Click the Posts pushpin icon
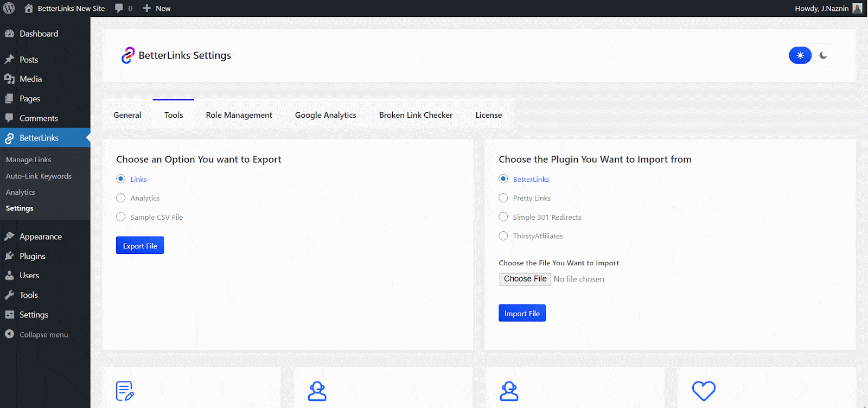The height and width of the screenshot is (408, 868). coord(9,60)
